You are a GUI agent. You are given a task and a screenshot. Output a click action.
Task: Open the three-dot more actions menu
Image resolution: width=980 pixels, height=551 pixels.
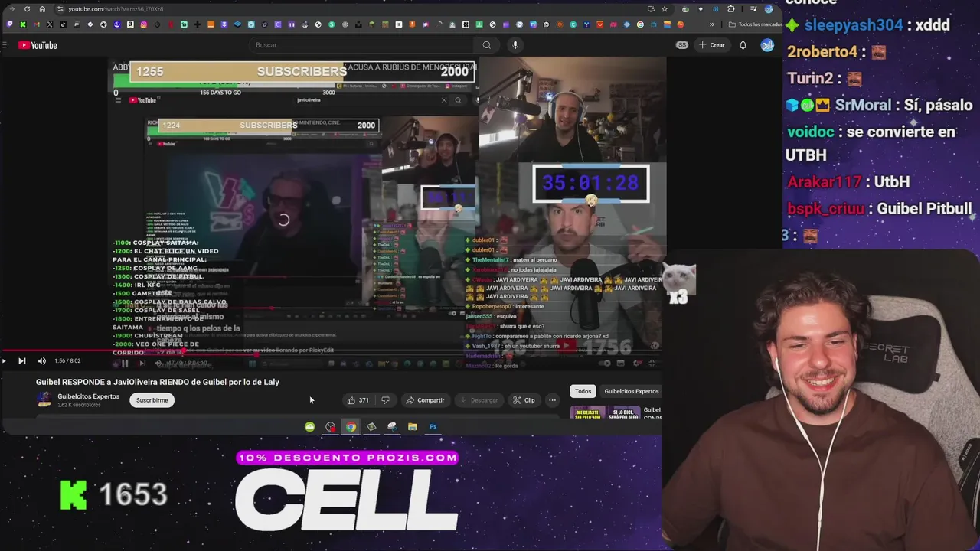click(x=552, y=400)
